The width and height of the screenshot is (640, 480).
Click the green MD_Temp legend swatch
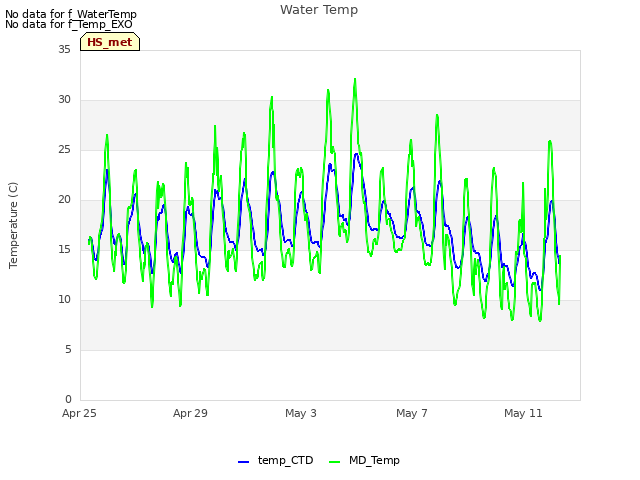(334, 462)
